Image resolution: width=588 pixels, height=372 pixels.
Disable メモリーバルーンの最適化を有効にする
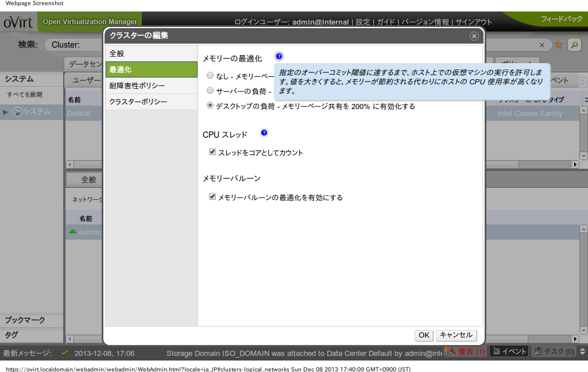coord(212,196)
